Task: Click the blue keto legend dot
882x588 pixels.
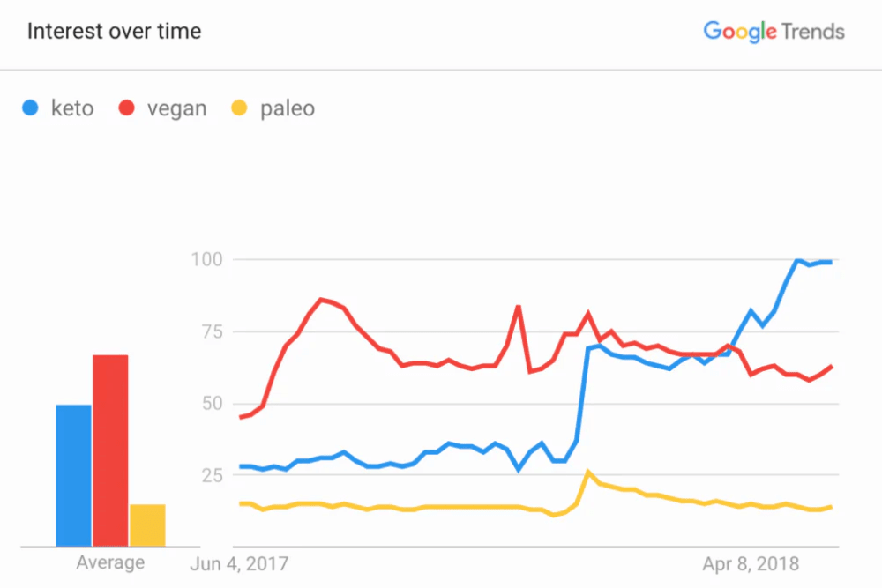Action: tap(31, 109)
